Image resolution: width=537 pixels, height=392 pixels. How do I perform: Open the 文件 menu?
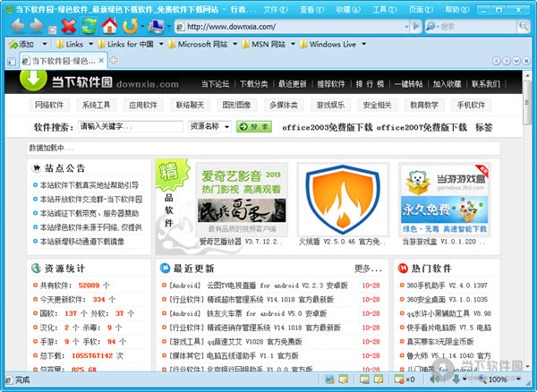(x=276, y=10)
